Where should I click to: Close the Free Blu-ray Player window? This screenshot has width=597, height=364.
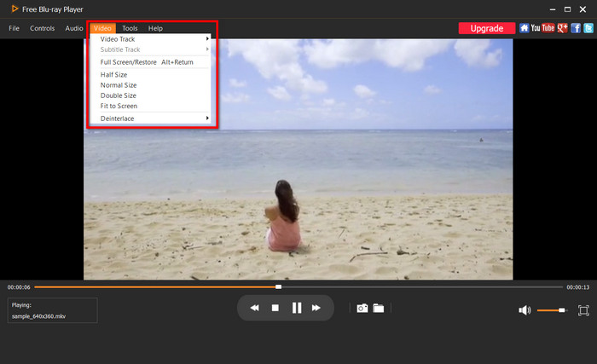pos(583,9)
